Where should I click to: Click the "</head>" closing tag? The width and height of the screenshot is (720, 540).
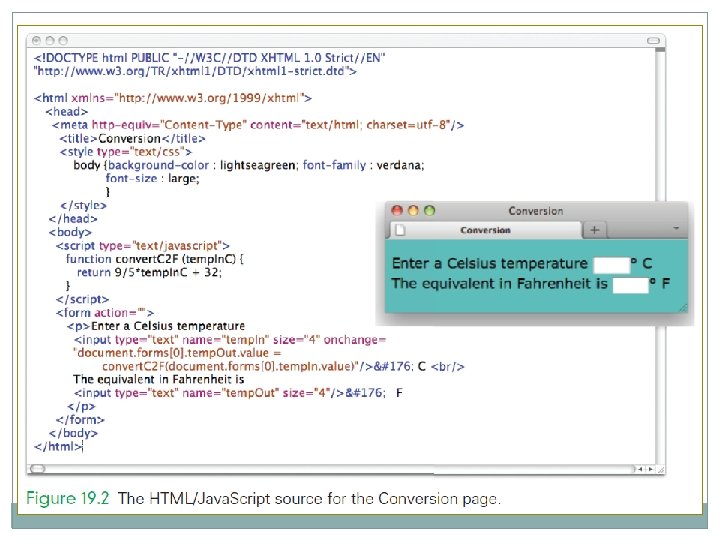pyautogui.click(x=73, y=219)
